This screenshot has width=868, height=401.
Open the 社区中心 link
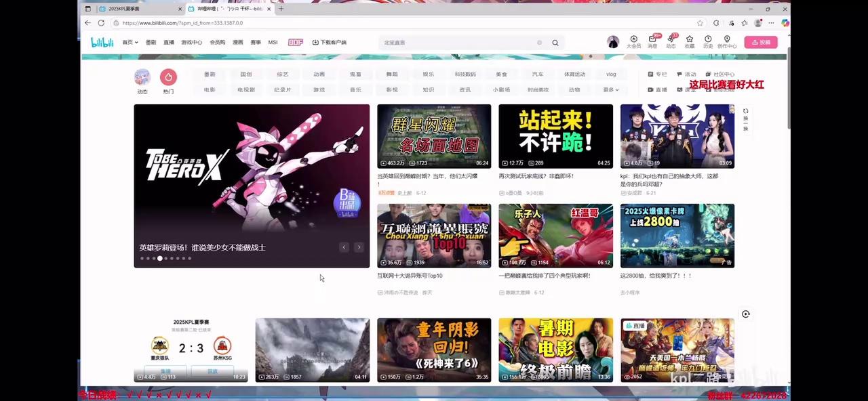pyautogui.click(x=720, y=74)
